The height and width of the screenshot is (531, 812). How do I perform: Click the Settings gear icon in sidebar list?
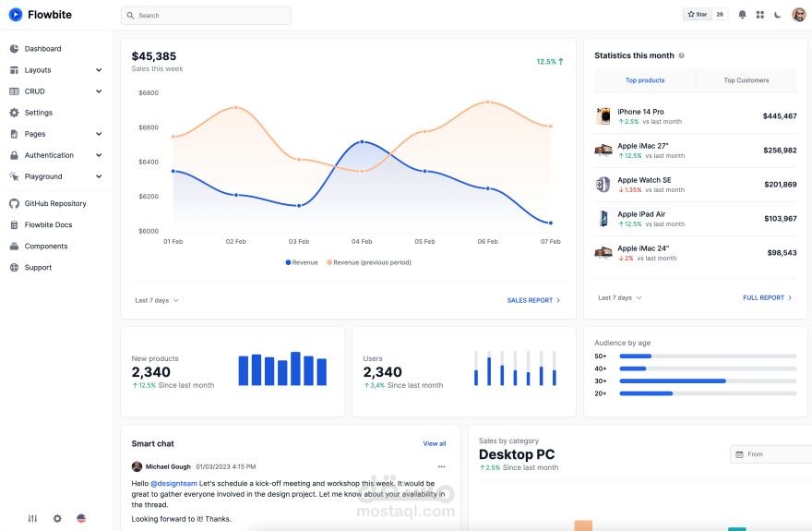pyautogui.click(x=14, y=113)
